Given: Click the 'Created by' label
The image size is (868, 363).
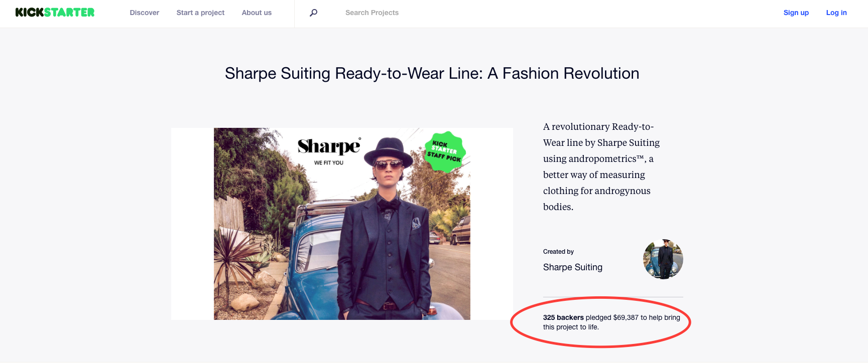Looking at the screenshot, I should pos(558,252).
